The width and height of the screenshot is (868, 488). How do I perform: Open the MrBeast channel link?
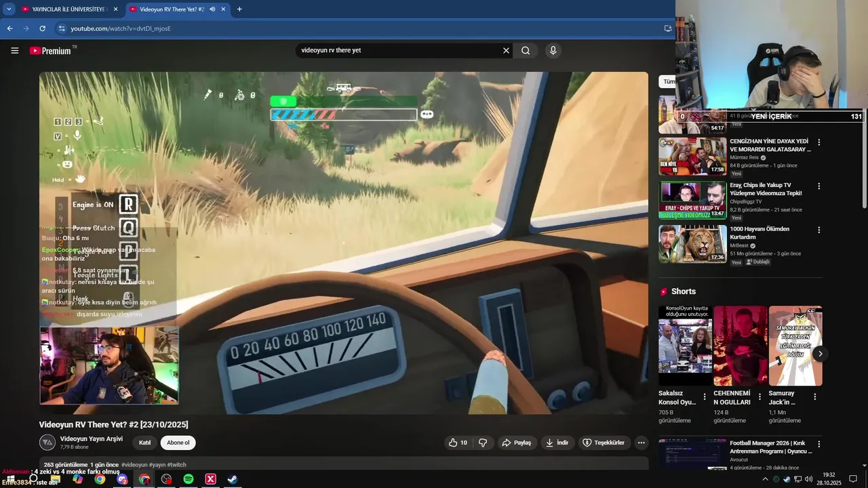tap(740, 245)
